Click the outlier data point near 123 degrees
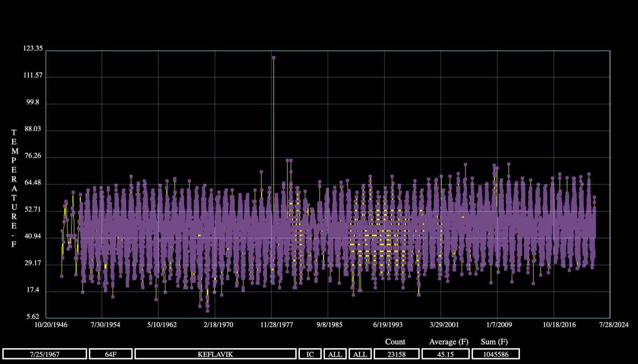 tap(274, 58)
